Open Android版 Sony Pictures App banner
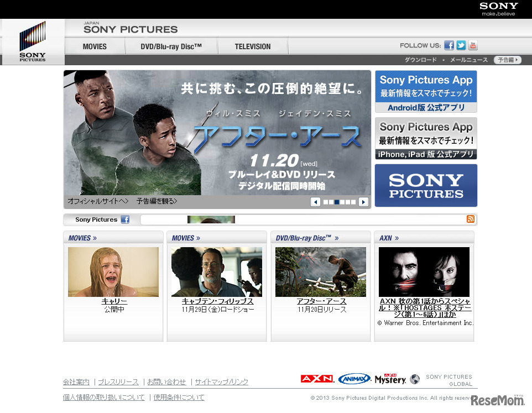532x413 pixels. 426,92
